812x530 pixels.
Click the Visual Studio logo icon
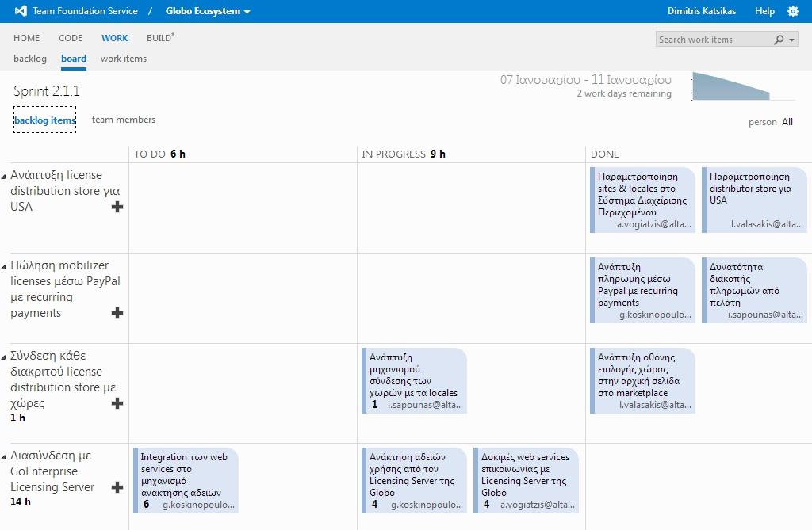(21, 11)
